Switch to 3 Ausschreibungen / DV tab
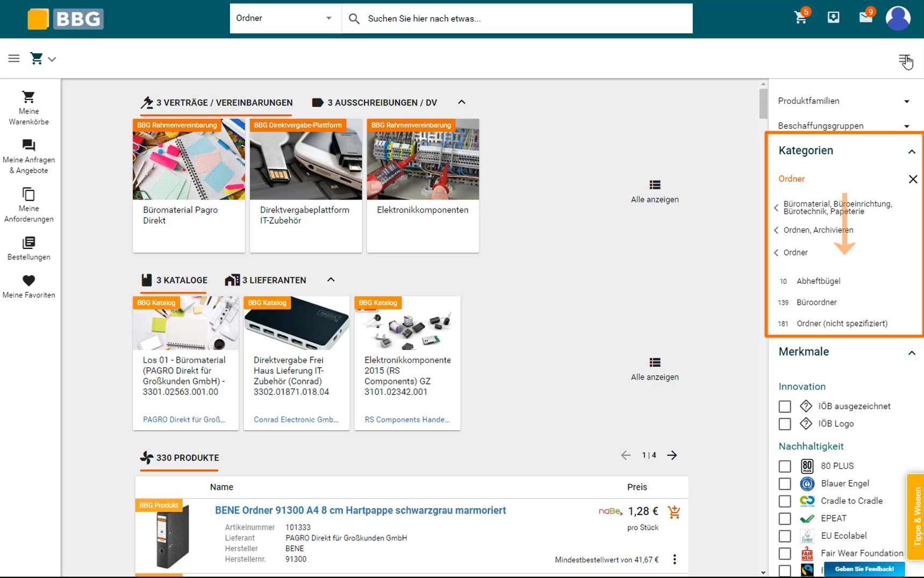 coord(375,103)
